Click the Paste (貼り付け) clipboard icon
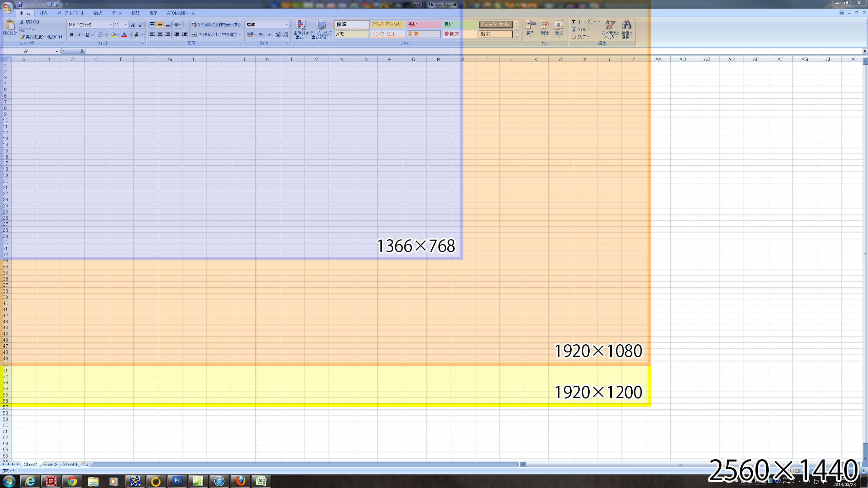The width and height of the screenshot is (868, 488). [10, 25]
